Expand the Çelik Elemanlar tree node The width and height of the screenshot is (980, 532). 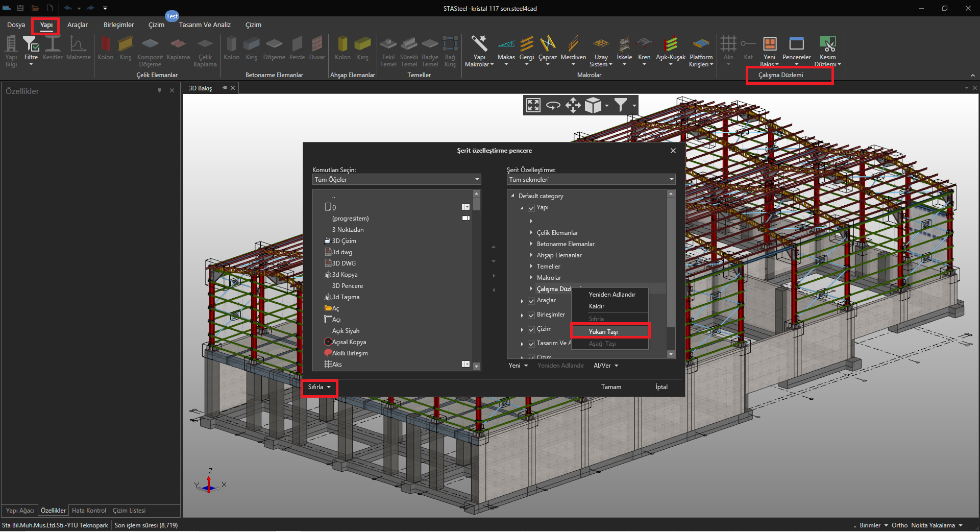coord(531,233)
